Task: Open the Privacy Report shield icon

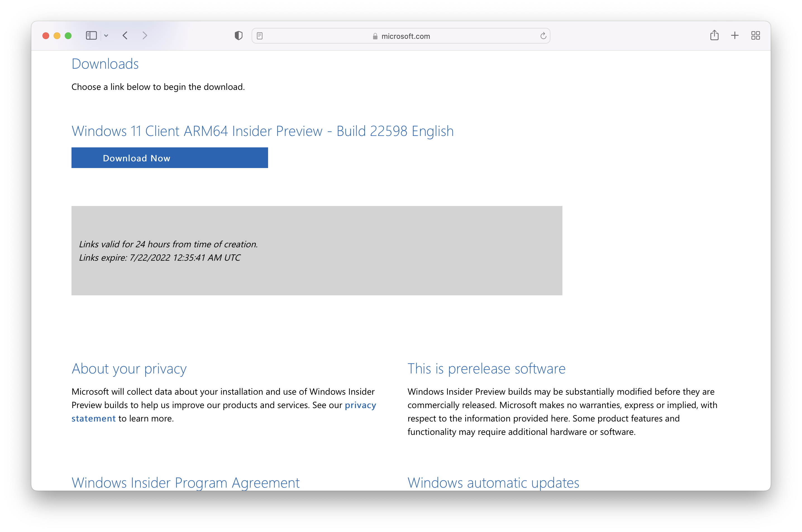Action: click(238, 36)
